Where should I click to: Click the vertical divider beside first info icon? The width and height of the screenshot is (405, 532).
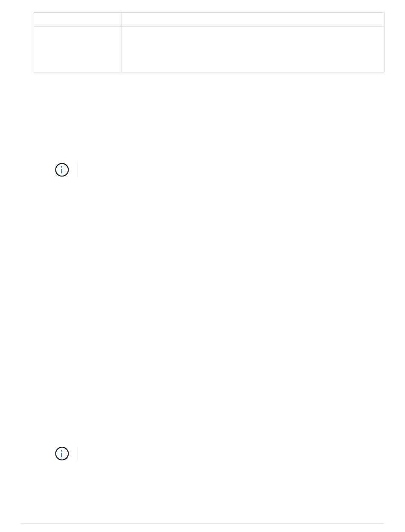(x=77, y=170)
